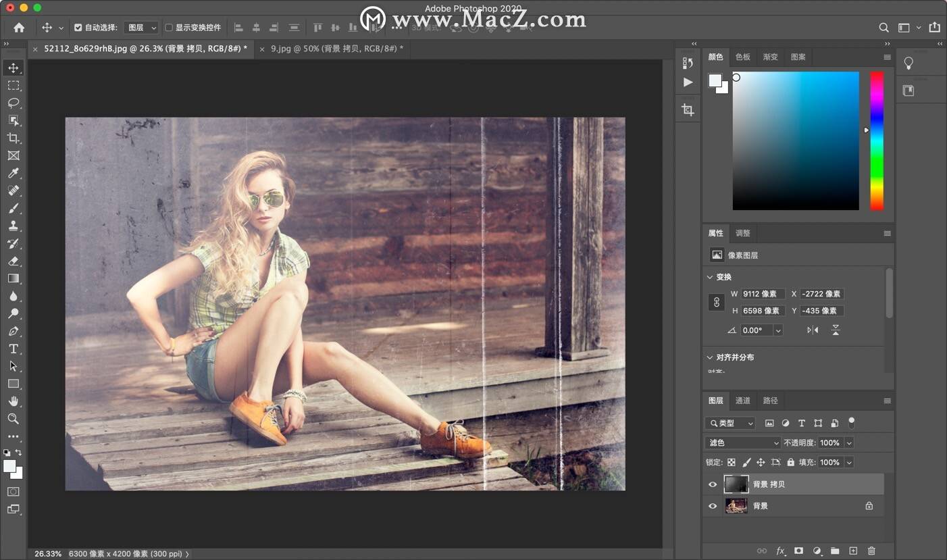The width and height of the screenshot is (947, 560).
Task: Switch to the 通道 tab
Action: tap(743, 401)
